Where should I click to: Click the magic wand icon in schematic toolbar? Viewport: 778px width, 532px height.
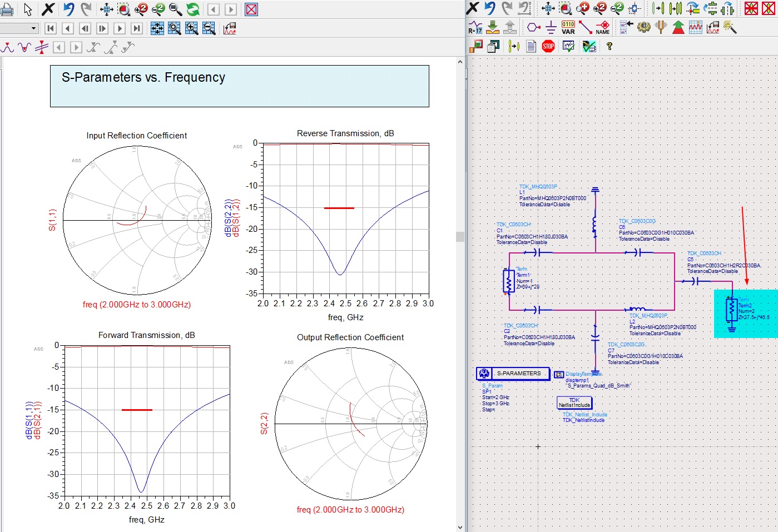point(730,27)
